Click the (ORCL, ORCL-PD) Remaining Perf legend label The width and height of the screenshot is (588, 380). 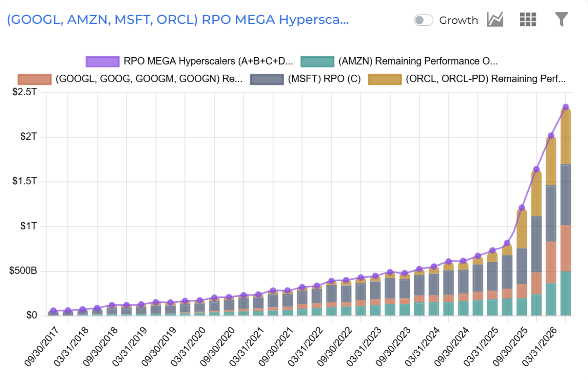pos(486,79)
